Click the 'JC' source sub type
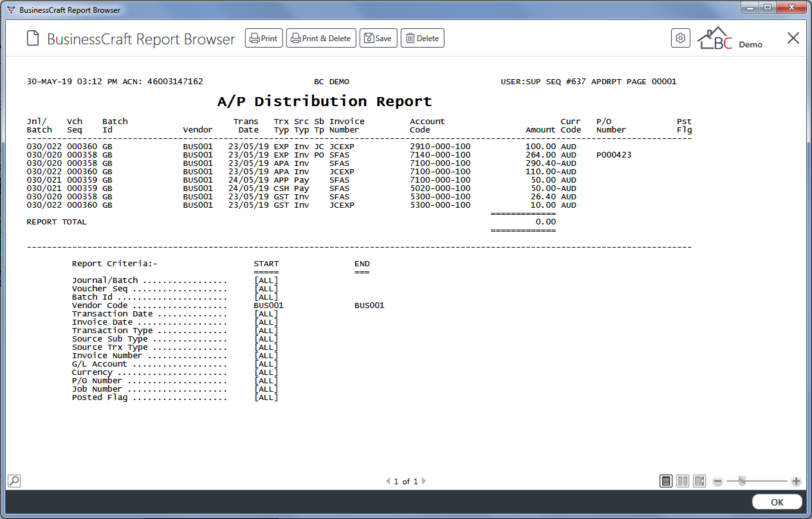The width and height of the screenshot is (812, 519). 319,147
